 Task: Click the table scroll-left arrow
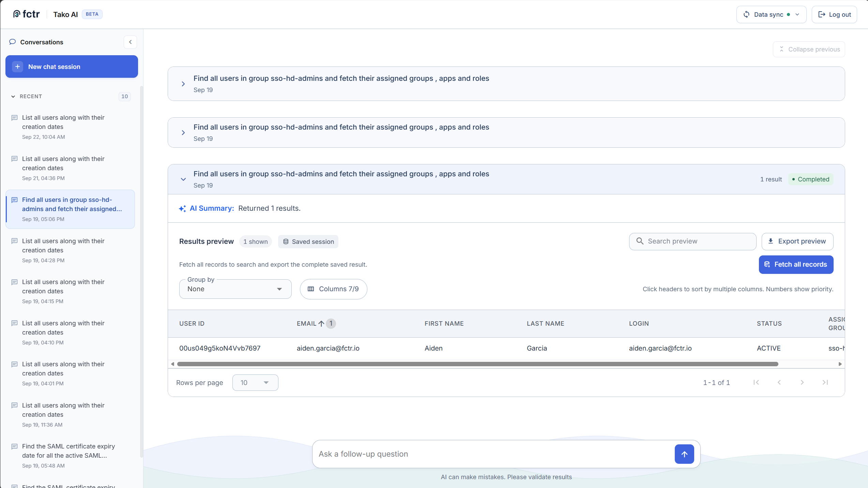point(172,364)
